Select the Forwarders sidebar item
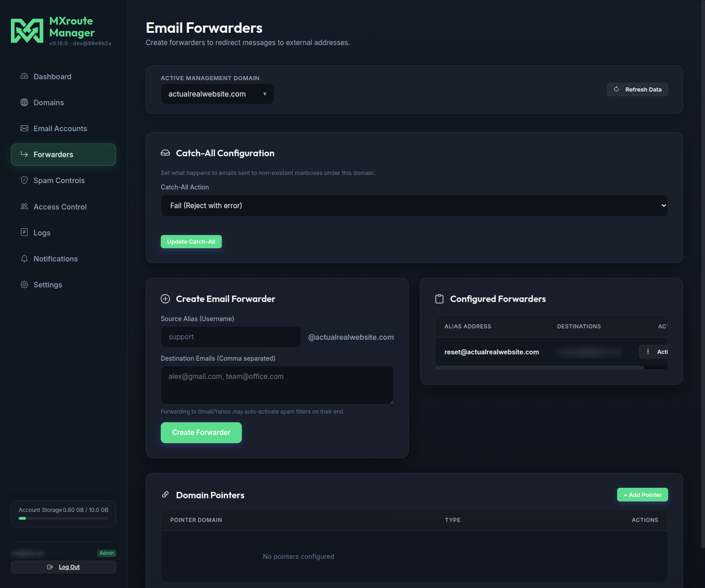This screenshot has width=705, height=588. point(63,154)
